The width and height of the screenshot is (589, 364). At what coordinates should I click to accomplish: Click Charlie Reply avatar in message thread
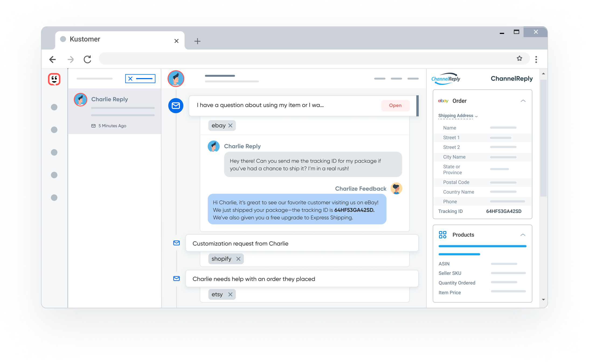[x=214, y=146]
